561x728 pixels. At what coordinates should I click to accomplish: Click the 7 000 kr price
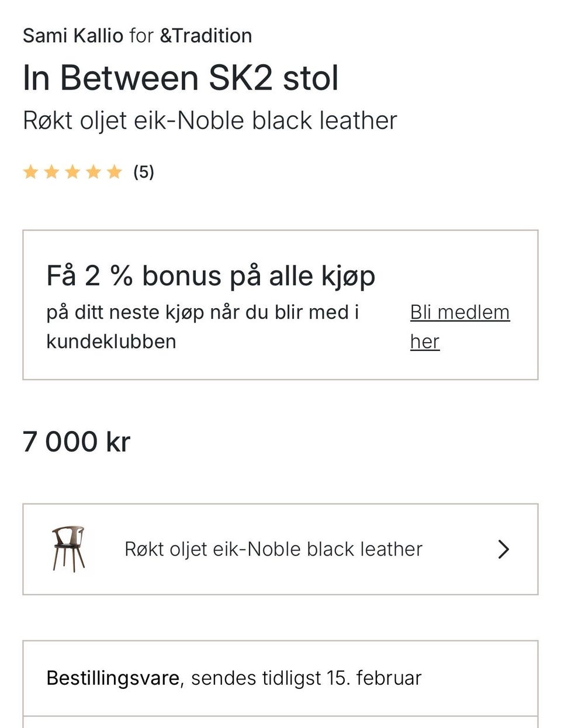pos(76,441)
